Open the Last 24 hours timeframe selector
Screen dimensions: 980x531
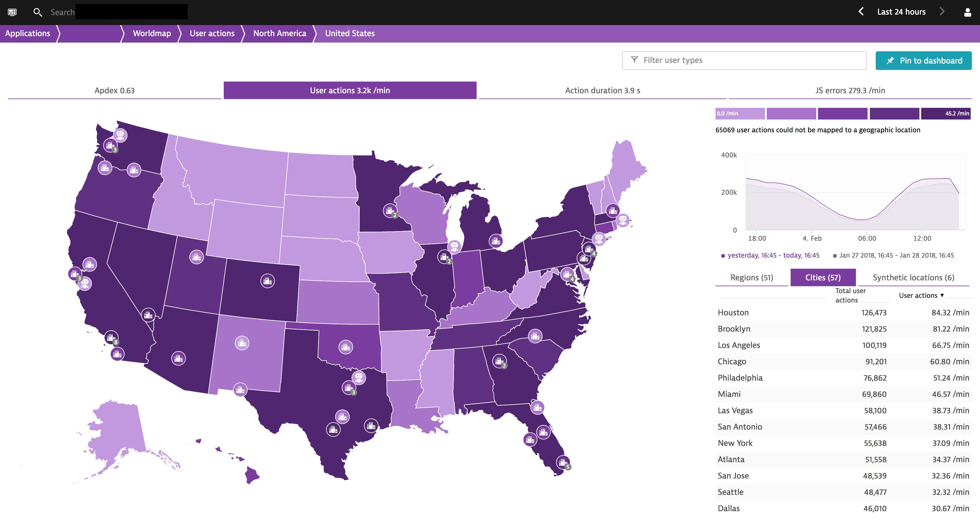pos(901,12)
